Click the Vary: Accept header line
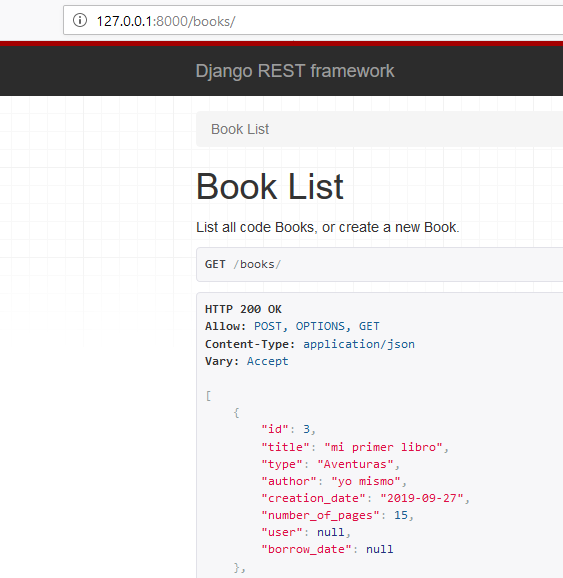The height and width of the screenshot is (578, 563). tap(246, 361)
